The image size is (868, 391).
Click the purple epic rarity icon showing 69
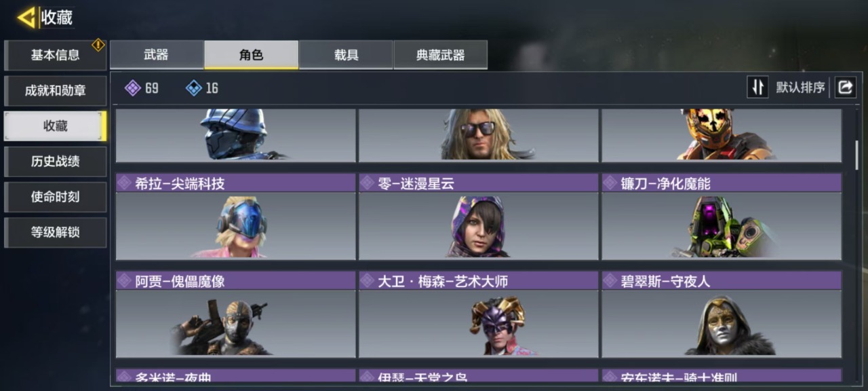[x=133, y=88]
